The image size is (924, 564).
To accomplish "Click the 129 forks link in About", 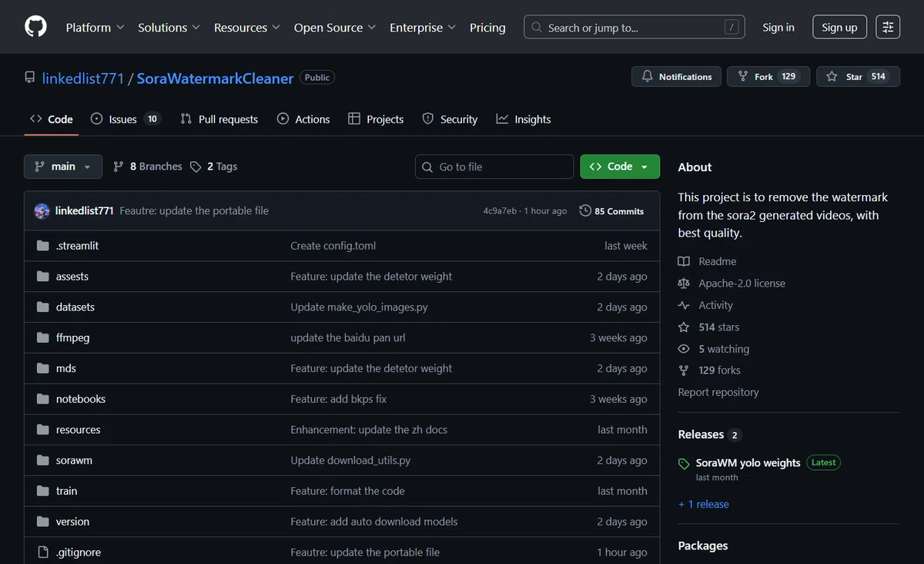I will click(x=708, y=371).
